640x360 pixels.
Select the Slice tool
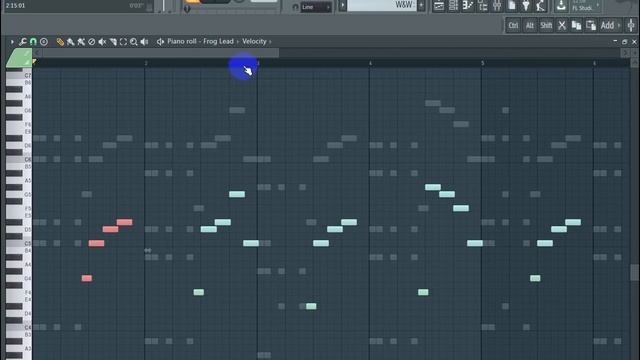113,42
